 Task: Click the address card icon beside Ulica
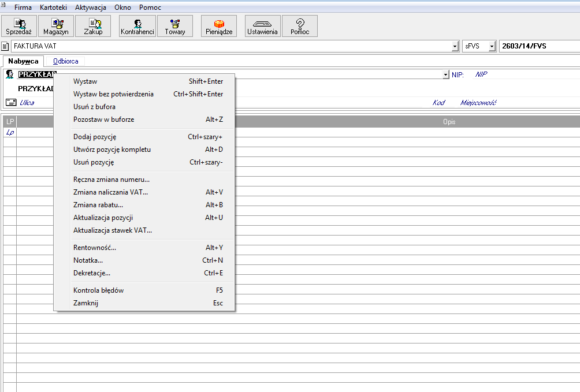[11, 103]
